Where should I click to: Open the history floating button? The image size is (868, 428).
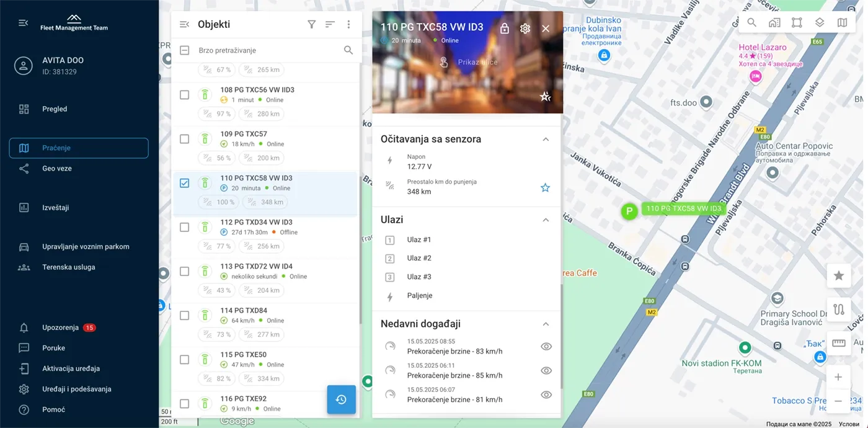[342, 399]
